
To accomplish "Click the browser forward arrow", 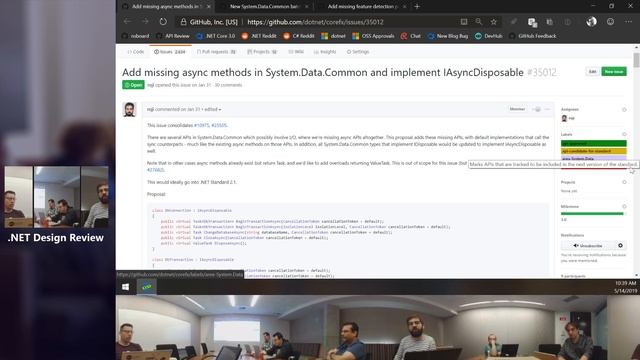I will [x=145, y=22].
